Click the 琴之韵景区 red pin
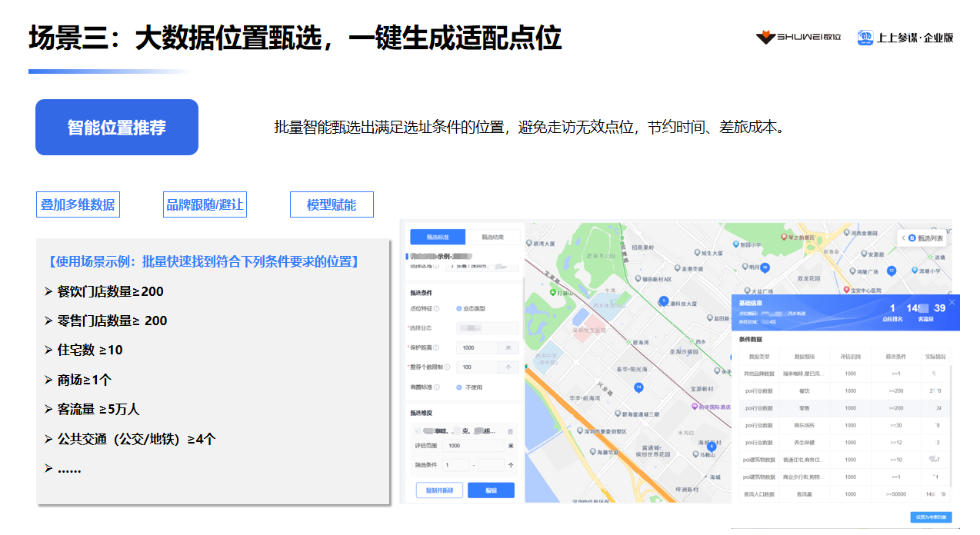Screen dimensions: 980x535 784,237
